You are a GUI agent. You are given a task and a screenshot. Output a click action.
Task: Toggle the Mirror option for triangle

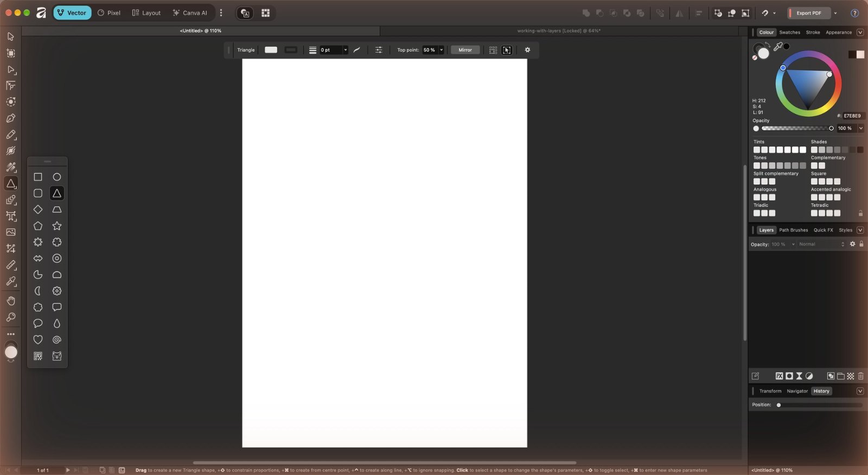(x=465, y=50)
